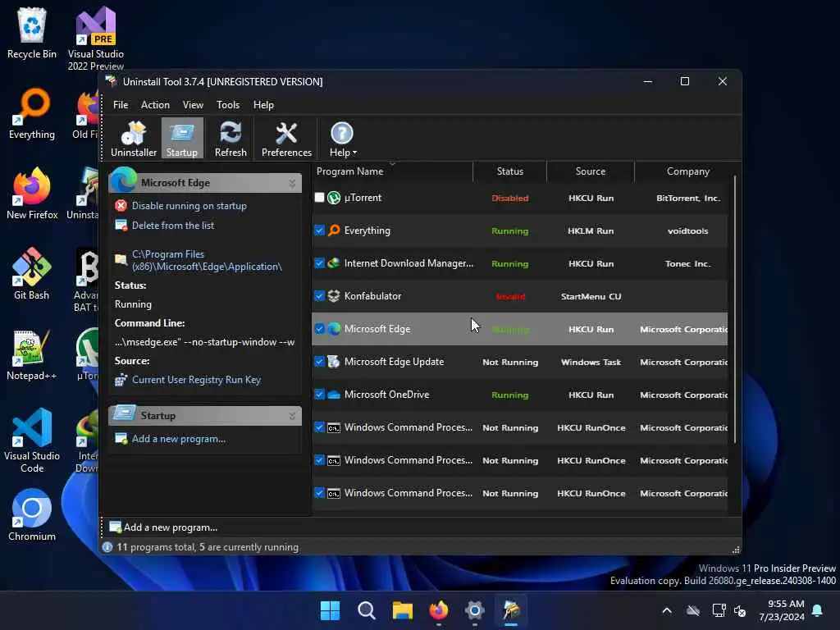Image resolution: width=840 pixels, height=630 pixels.
Task: Click the Internet Download Manager row icon
Action: point(334,263)
